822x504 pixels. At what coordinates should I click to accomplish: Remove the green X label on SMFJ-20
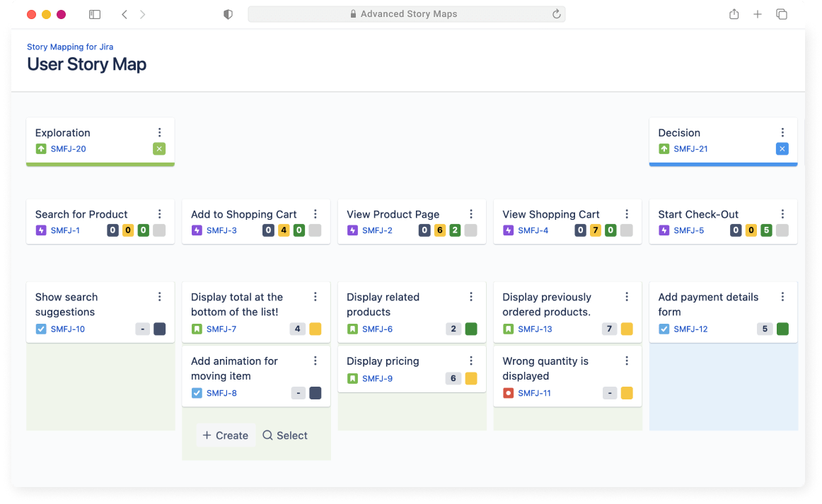(x=159, y=149)
